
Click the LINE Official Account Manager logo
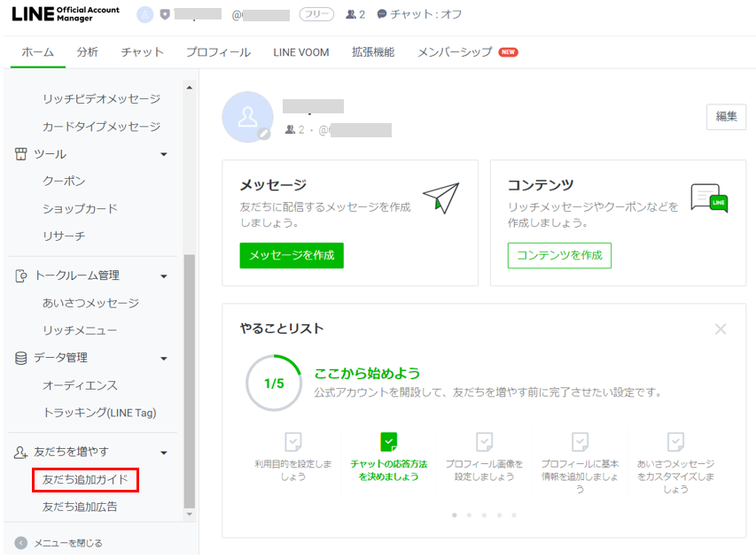pyautogui.click(x=67, y=15)
